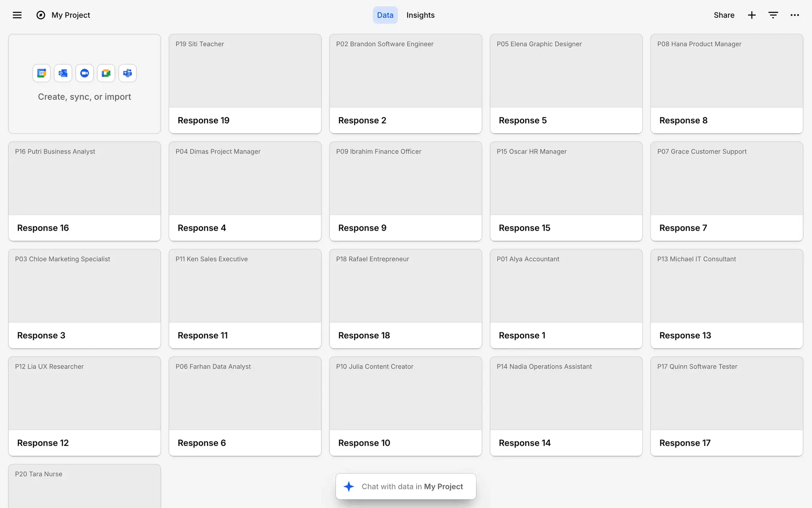Image resolution: width=812 pixels, height=508 pixels.
Task: Click the Outlook integration icon
Action: point(63,73)
